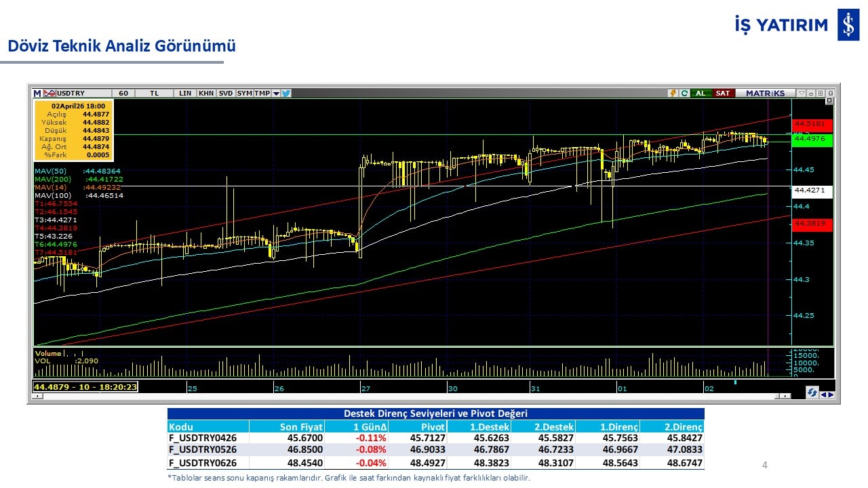Select the SYM toolbar item
868x488 pixels.
pos(244,93)
